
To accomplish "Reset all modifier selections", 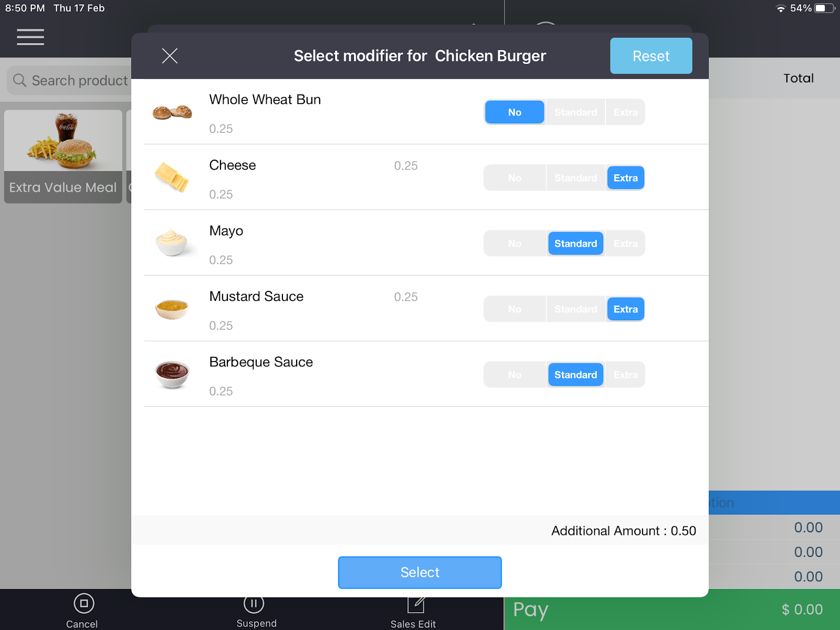I will (x=651, y=56).
